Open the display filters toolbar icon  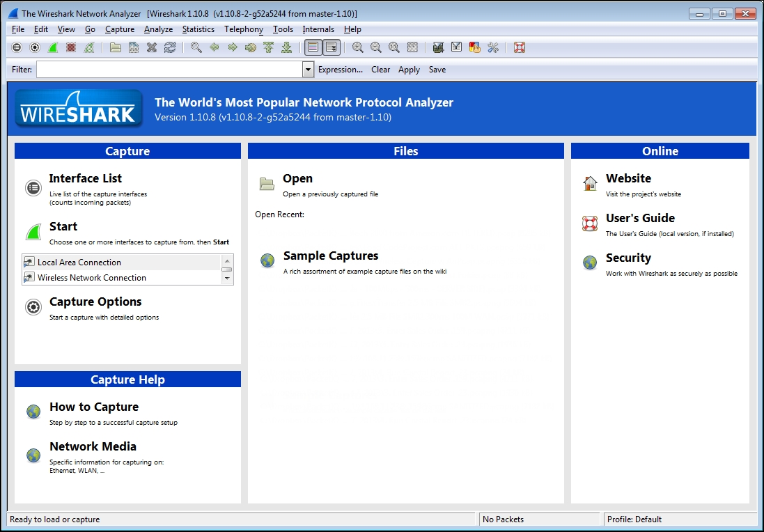pyautogui.click(x=457, y=47)
